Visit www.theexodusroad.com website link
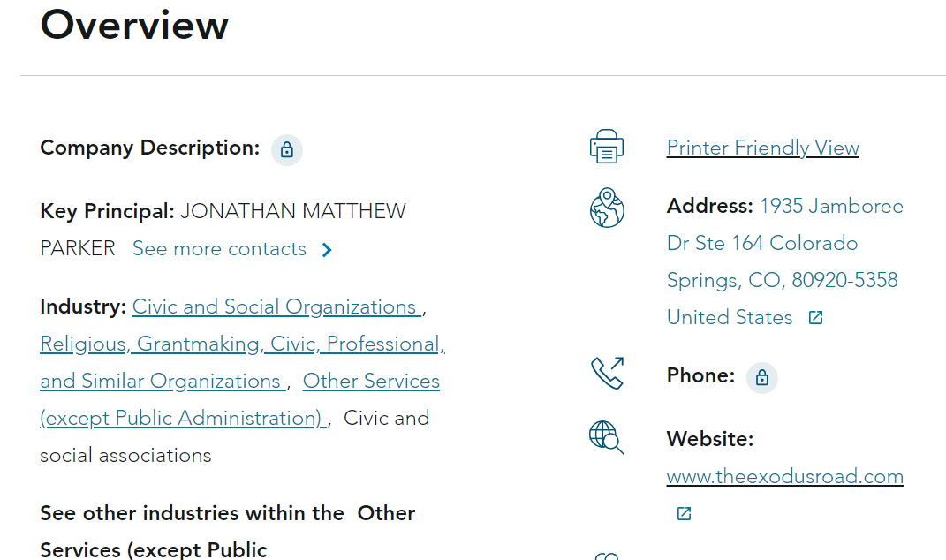Image resolution: width=946 pixels, height=560 pixels. click(784, 477)
